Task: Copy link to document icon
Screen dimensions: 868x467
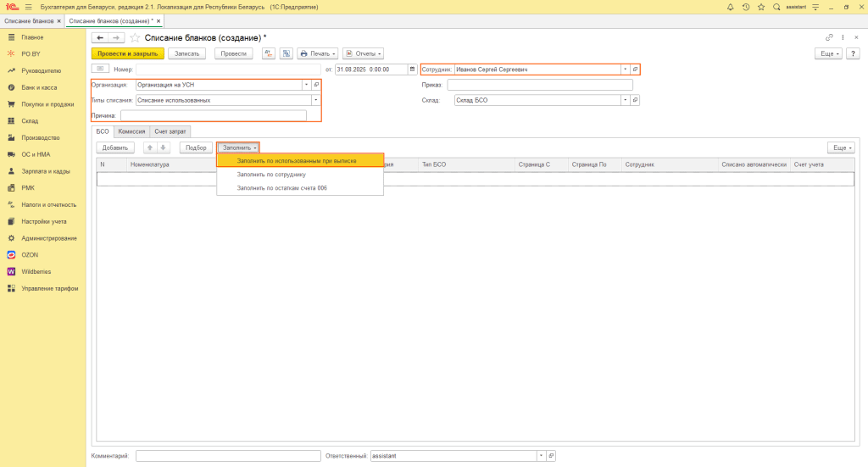Action: pos(829,37)
